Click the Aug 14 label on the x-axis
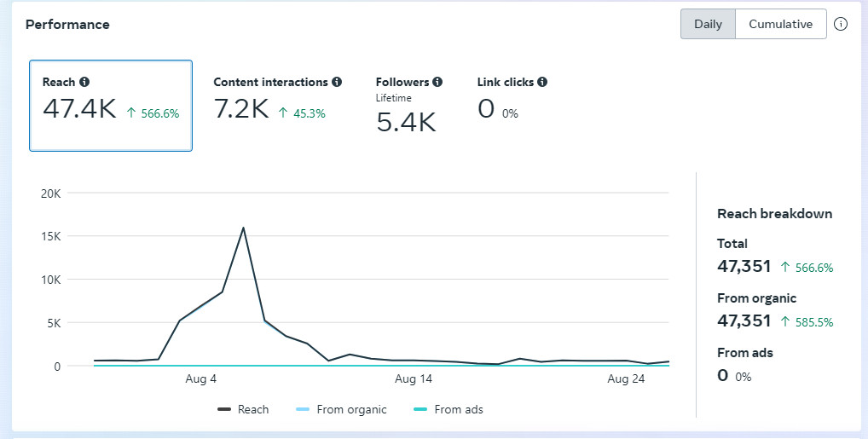The width and height of the screenshot is (868, 439). coord(414,378)
